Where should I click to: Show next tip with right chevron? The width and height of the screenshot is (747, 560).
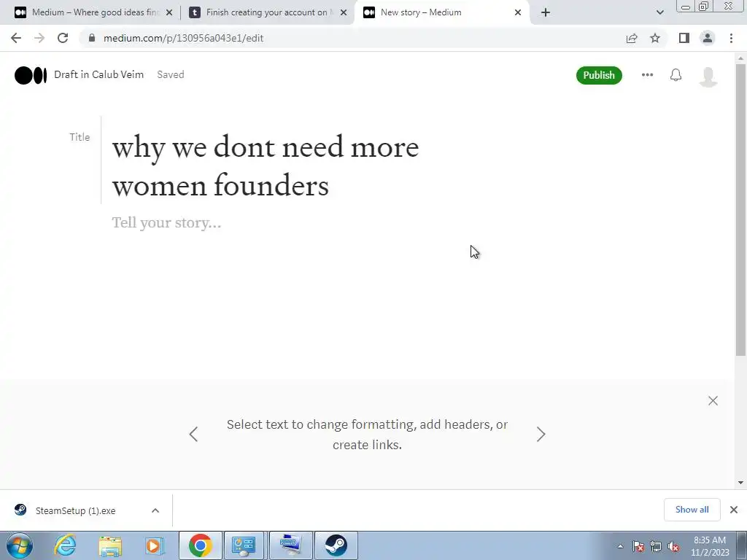tap(541, 435)
